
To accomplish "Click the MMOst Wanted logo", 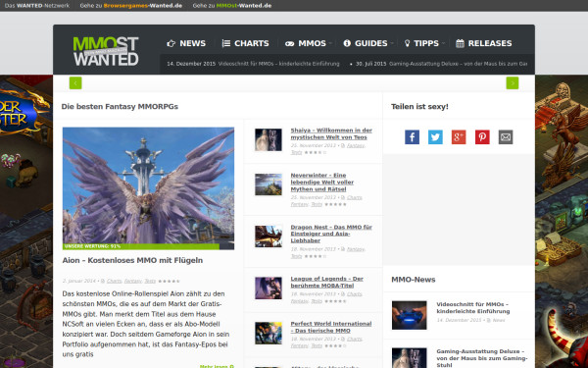I will pyautogui.click(x=106, y=51).
